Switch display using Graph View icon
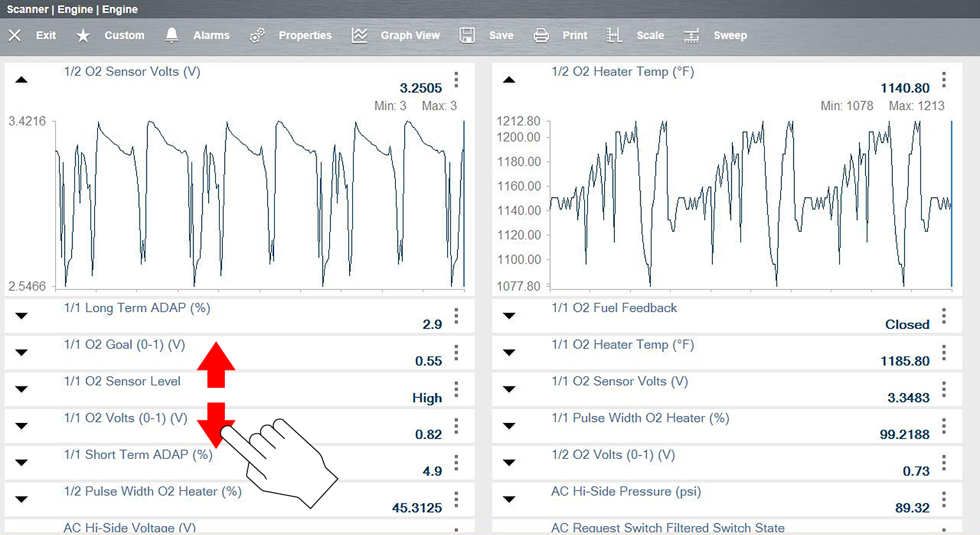Viewport: 980px width, 535px height. click(x=359, y=35)
